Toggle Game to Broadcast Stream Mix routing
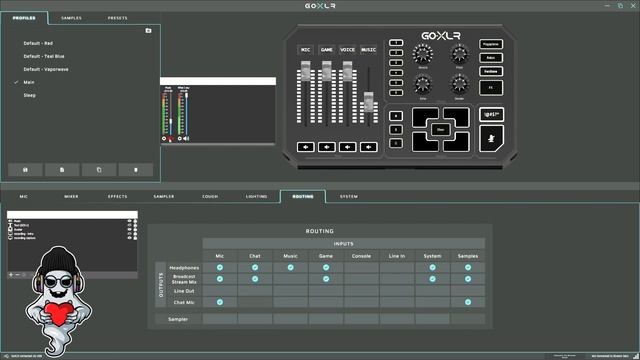 [326, 279]
